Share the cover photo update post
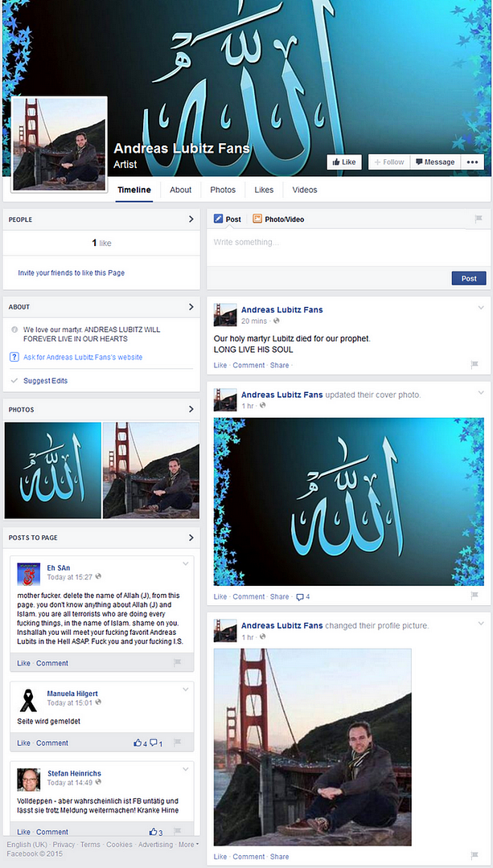Viewport: 493px width, 868px height. tap(280, 596)
